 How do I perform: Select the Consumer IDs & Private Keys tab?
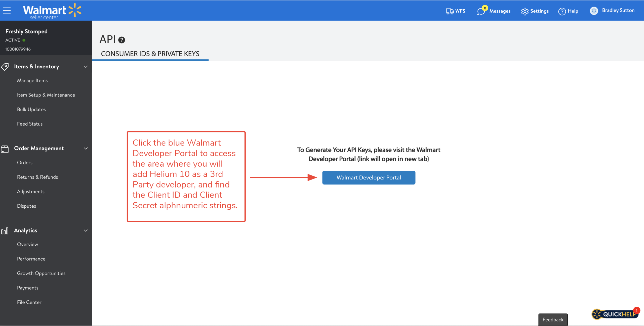pos(150,54)
